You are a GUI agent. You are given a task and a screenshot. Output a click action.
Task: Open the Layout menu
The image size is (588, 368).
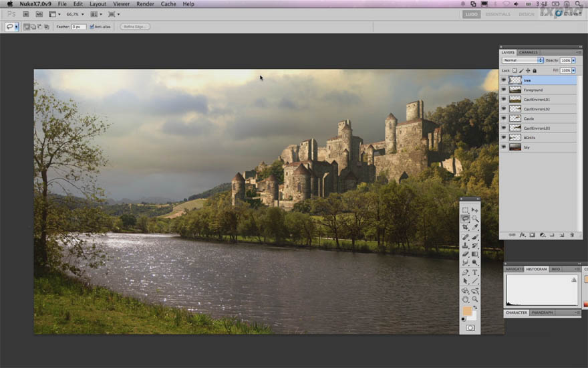[98, 4]
